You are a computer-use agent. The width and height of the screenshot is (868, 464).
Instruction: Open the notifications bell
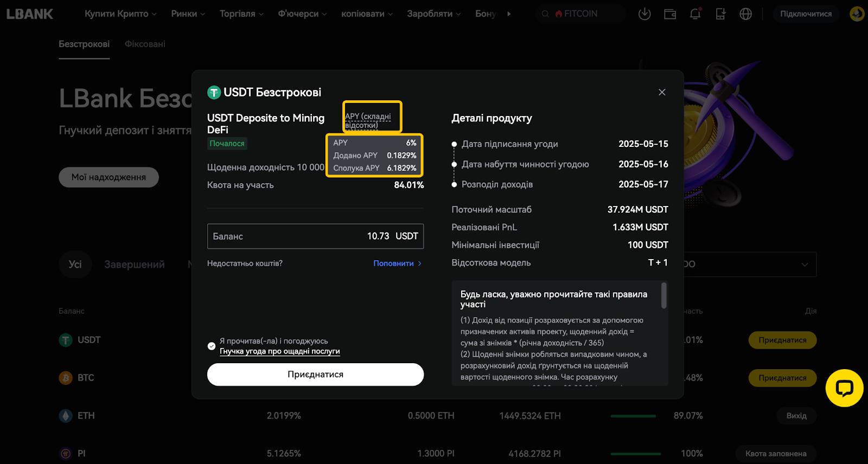695,14
